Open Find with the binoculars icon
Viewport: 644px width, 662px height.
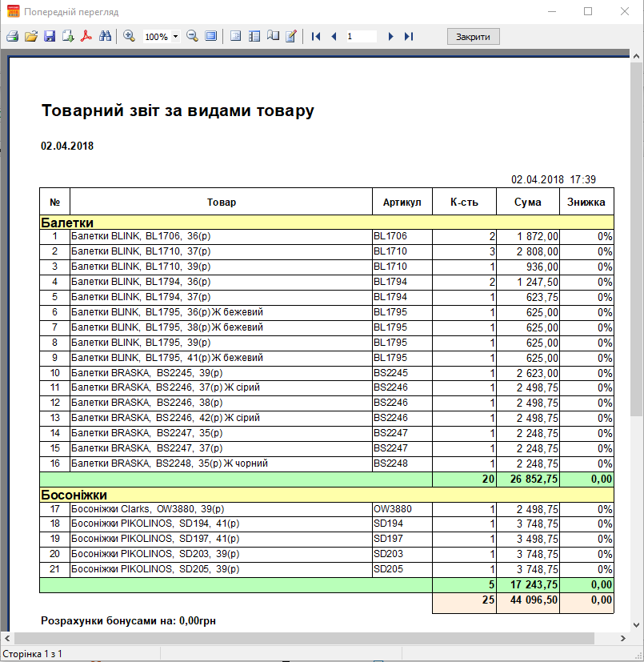tap(105, 37)
